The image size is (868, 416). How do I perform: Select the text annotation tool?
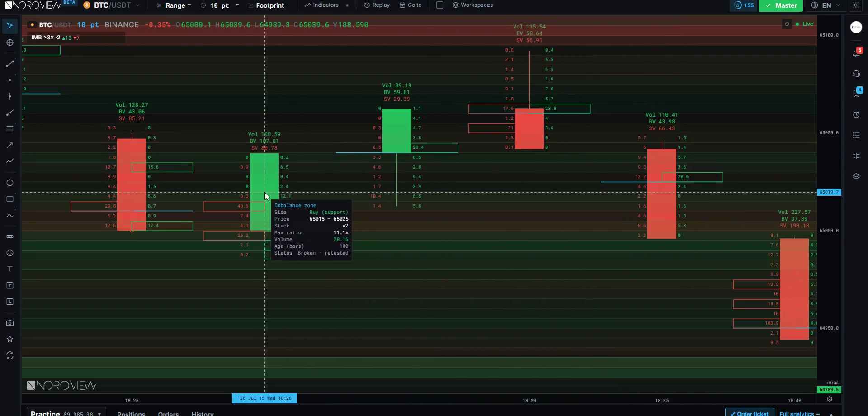(10, 269)
